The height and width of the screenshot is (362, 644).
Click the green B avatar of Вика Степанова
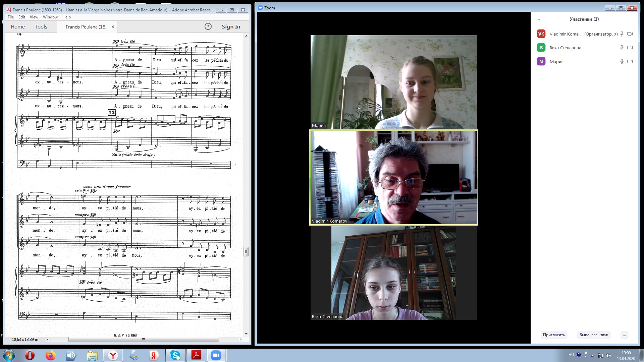click(541, 48)
